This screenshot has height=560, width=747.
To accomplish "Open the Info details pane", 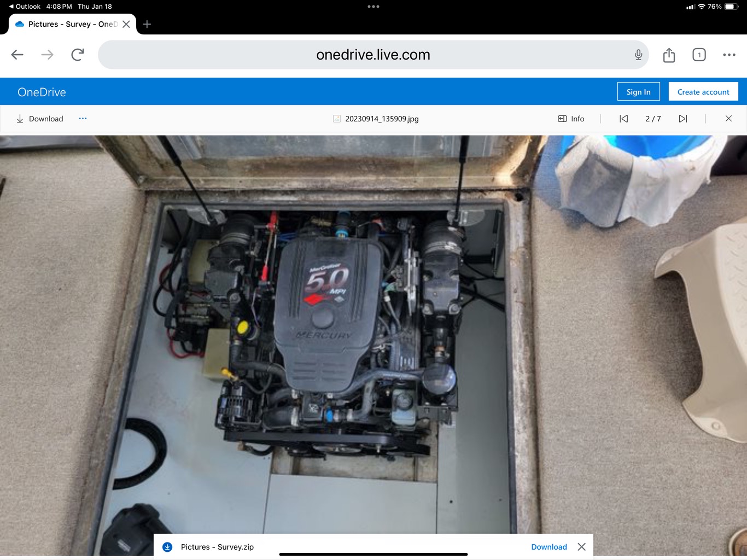I will coord(571,119).
